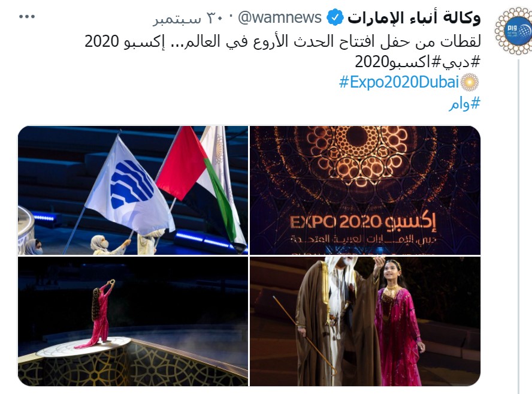Open the three-dot more options menu
Screen dimensions: 532x394
pos(27,17)
